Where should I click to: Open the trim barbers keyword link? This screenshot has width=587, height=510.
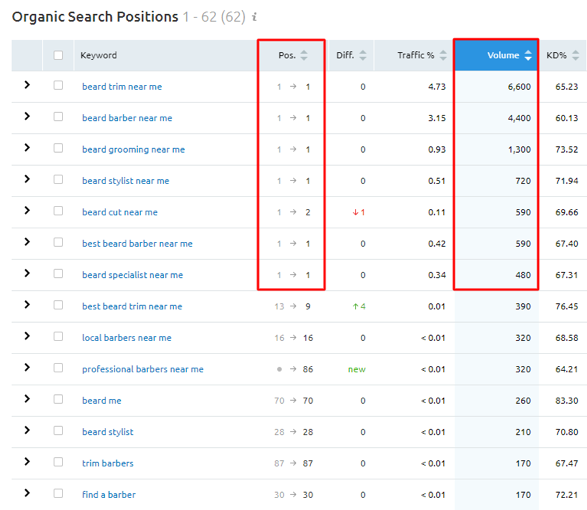tap(108, 463)
